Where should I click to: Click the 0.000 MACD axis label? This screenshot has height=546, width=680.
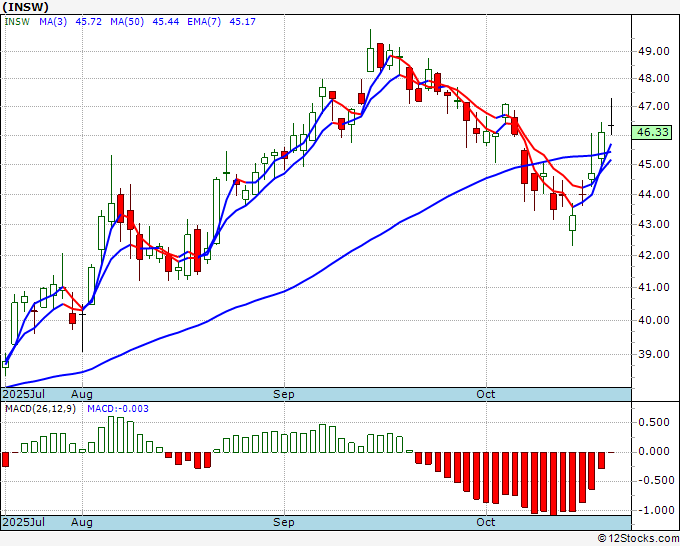[x=654, y=451]
